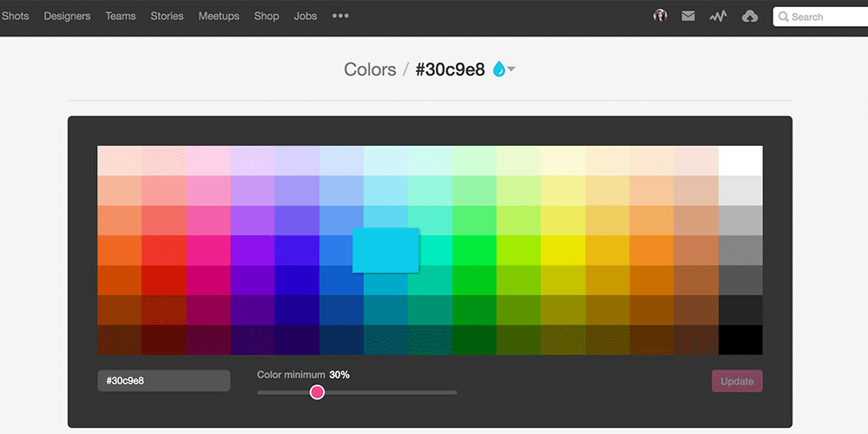868x434 pixels.
Task: Click the Colors breadcrumb link
Action: [x=370, y=69]
